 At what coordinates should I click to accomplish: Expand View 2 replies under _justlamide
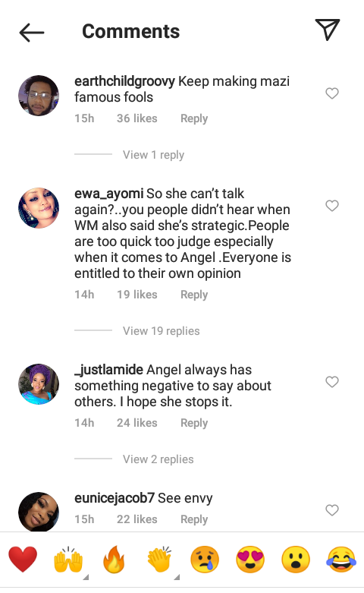[x=158, y=459]
